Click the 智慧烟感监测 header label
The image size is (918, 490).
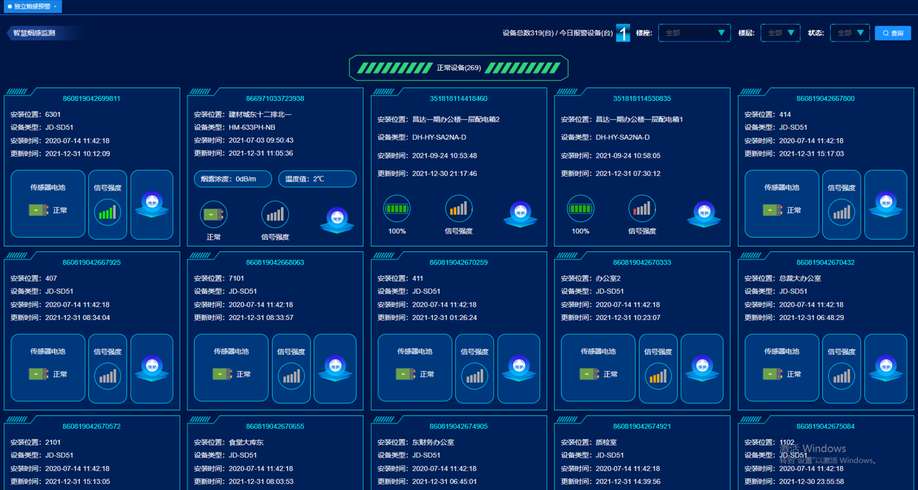[x=36, y=33]
